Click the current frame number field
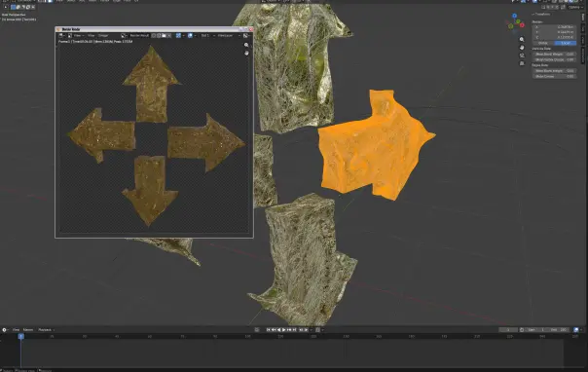588x372 pixels. point(508,330)
